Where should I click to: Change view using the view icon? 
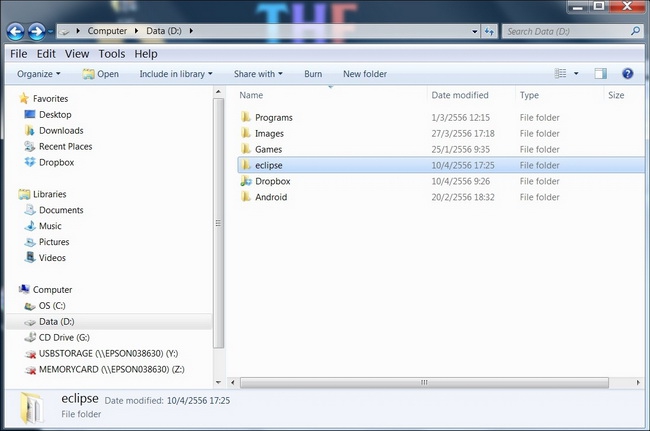(x=560, y=73)
